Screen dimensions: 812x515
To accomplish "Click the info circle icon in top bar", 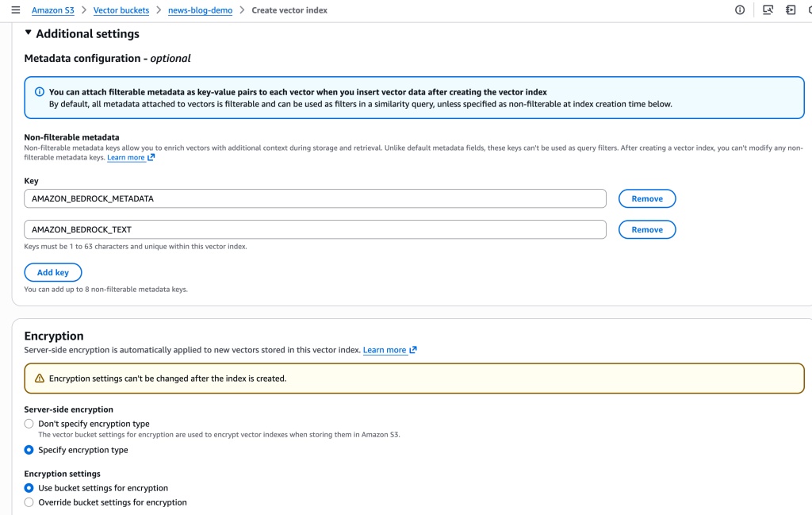I will click(740, 10).
